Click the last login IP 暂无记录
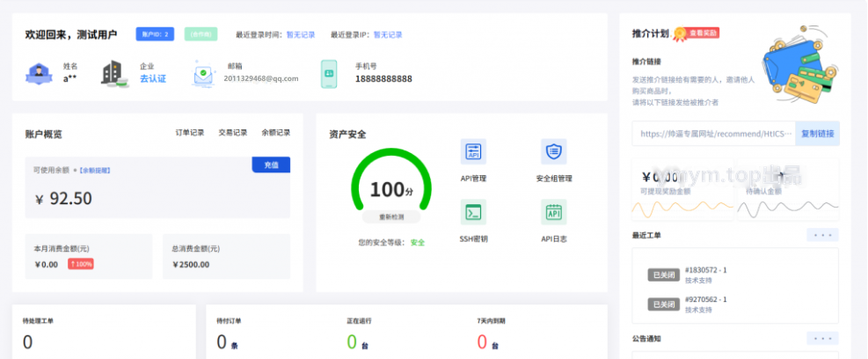This screenshot has height=359, width=868. 388,34
